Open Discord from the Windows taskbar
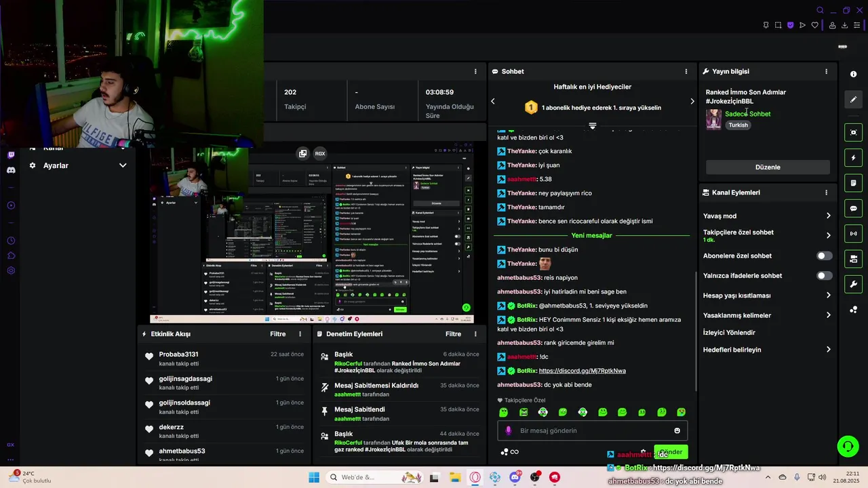 [x=515, y=477]
